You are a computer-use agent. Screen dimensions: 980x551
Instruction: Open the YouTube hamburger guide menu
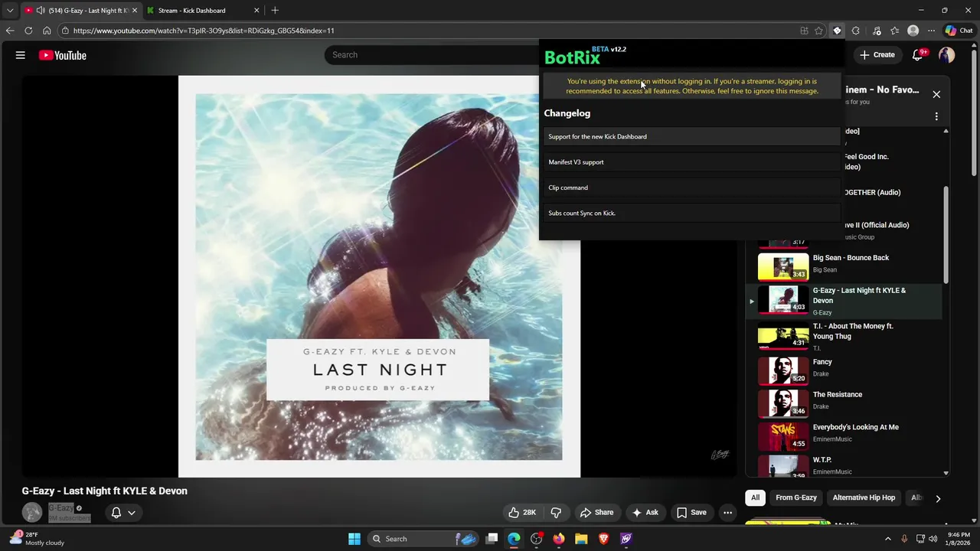[x=21, y=55]
